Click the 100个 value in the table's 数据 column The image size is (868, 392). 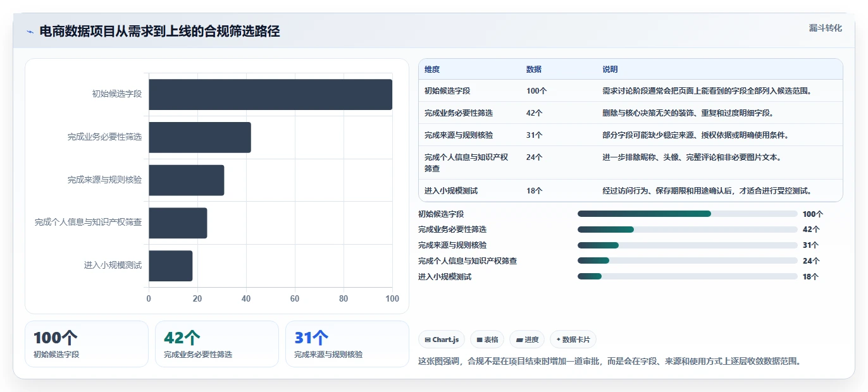(536, 91)
